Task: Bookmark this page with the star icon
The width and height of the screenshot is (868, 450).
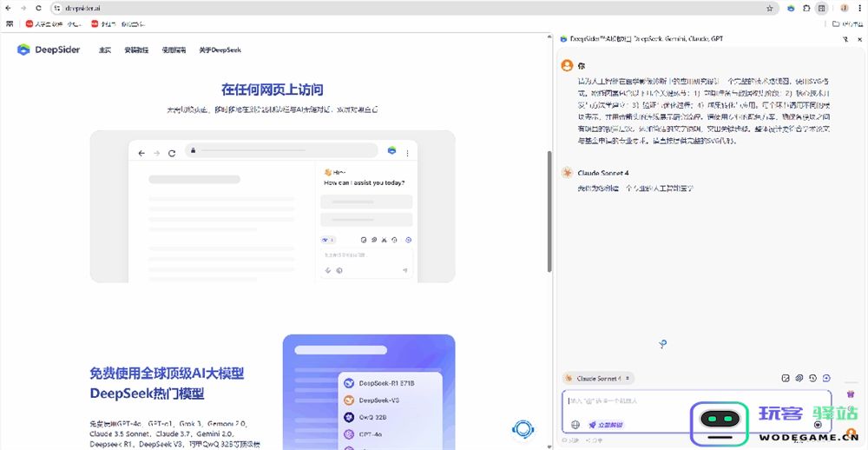Action: coord(769,8)
